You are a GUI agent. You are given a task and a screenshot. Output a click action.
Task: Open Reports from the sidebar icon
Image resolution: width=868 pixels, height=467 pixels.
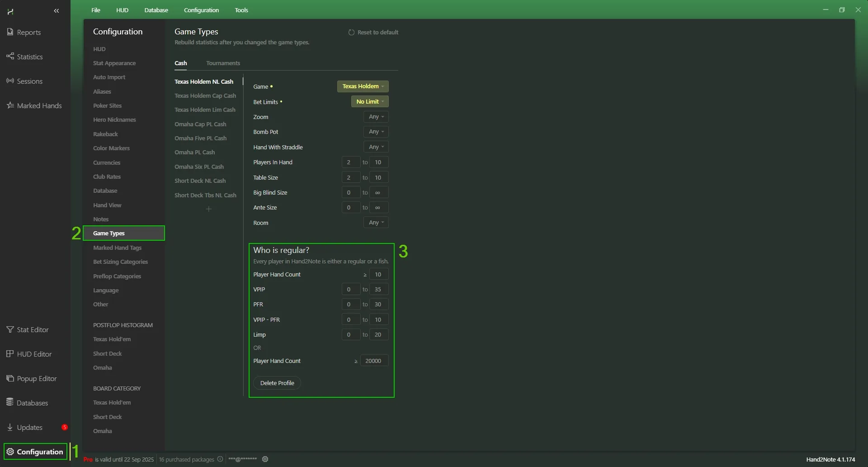10,32
